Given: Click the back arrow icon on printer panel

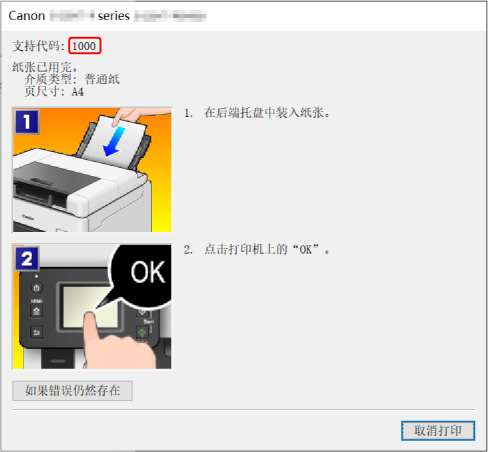Looking at the screenshot, I should (x=36, y=332).
